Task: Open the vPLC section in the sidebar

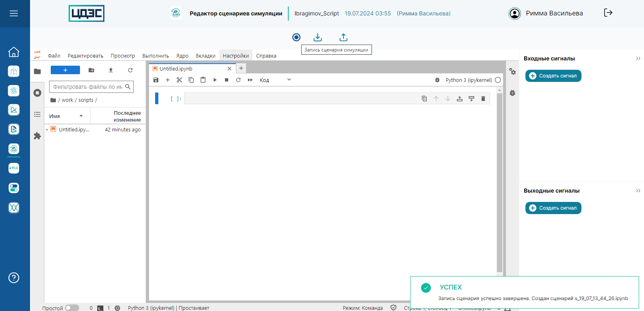Action: point(14,168)
